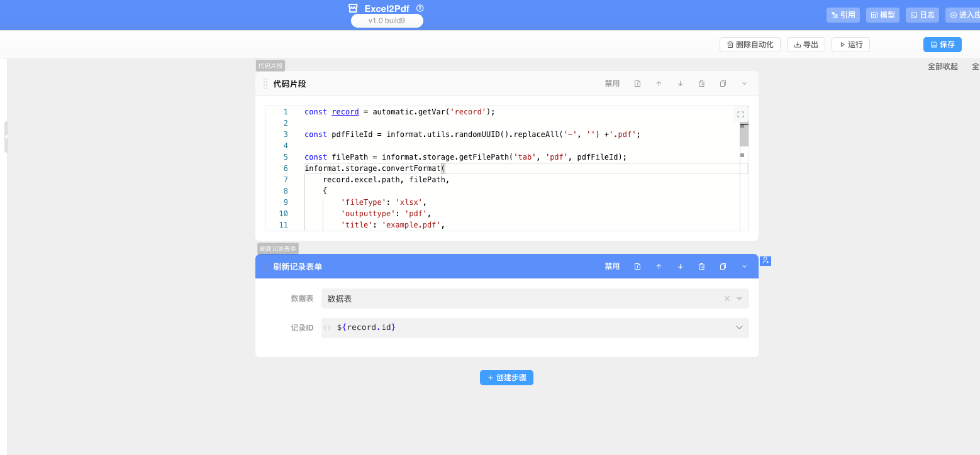Collapse the 代码片段 step with chevron

coord(744,84)
